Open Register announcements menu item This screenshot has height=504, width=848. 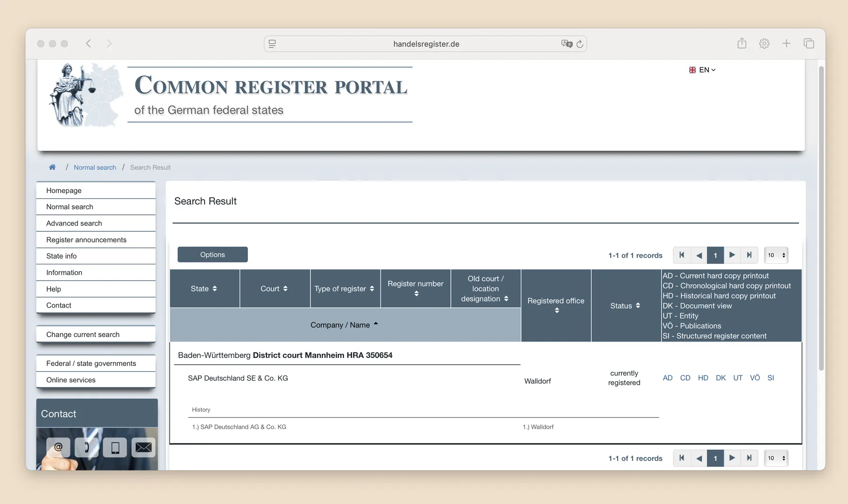pos(96,240)
